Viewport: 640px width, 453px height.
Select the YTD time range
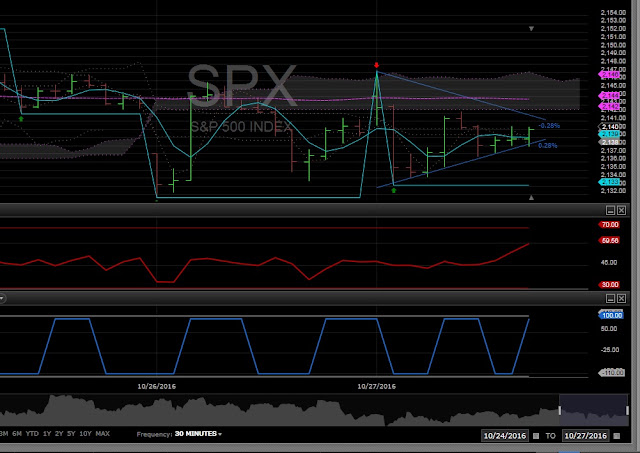32,434
